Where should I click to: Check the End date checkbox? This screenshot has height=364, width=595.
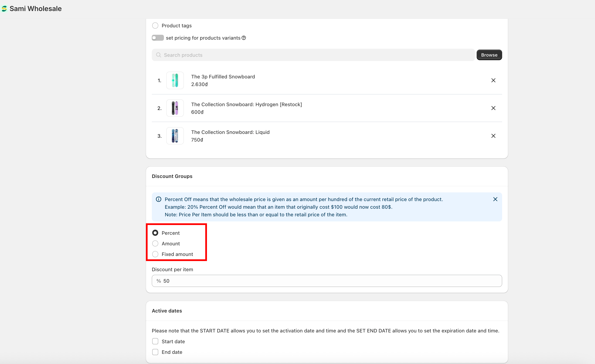[x=155, y=352]
